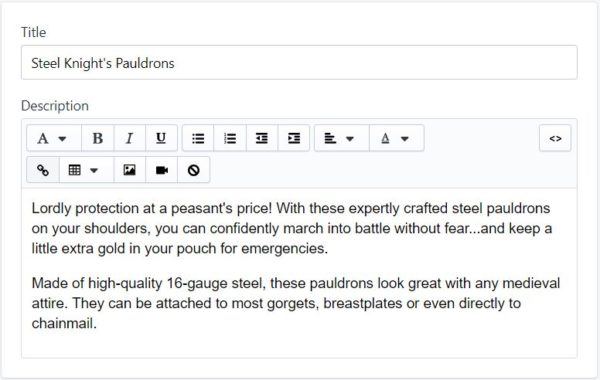Place cursor in the 'Made of high-quality' paragraph
Viewport: 600px width, 380px height.
(295, 303)
